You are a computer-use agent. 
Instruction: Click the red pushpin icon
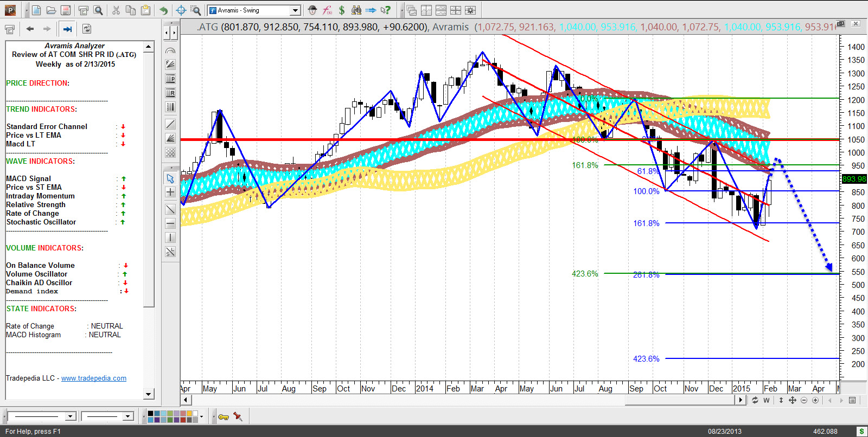(x=238, y=416)
